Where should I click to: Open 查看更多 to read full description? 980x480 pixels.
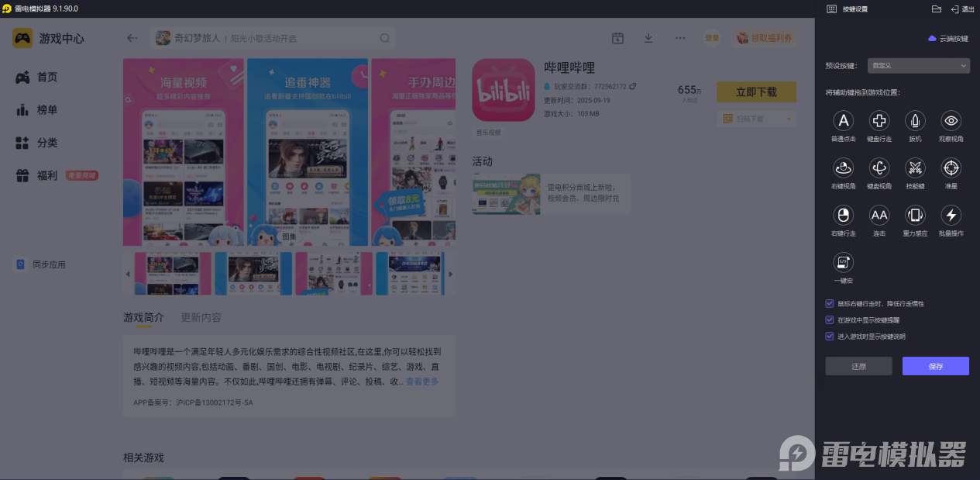[x=421, y=382]
